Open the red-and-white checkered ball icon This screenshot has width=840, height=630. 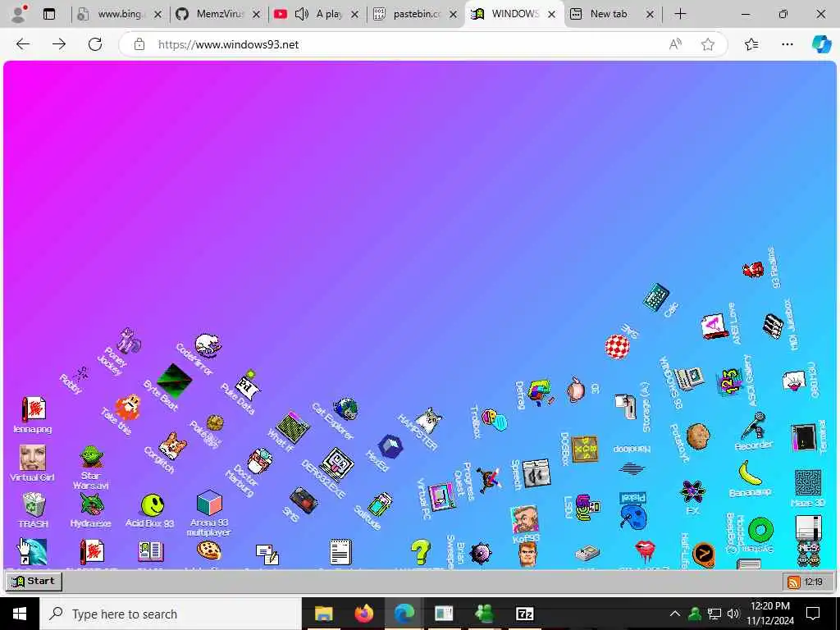(x=617, y=347)
